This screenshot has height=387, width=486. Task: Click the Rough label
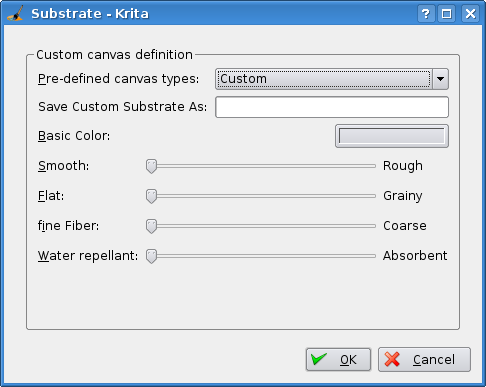[x=403, y=166]
